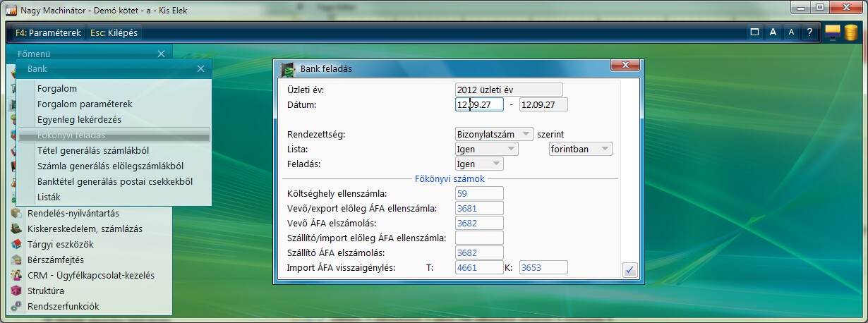
Task: Click the pink Struktúra cube icon
Action: [17, 291]
